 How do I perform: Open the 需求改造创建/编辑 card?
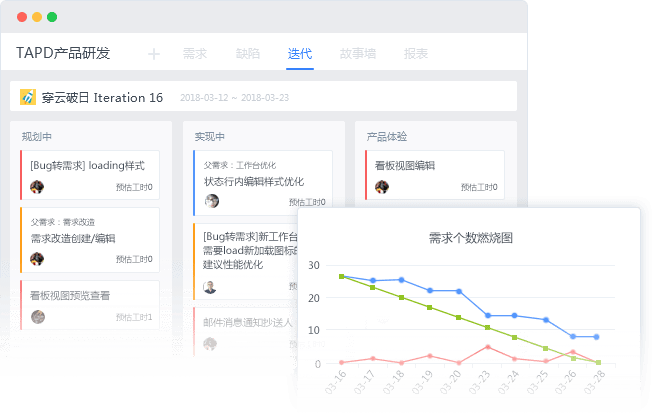tap(90, 240)
